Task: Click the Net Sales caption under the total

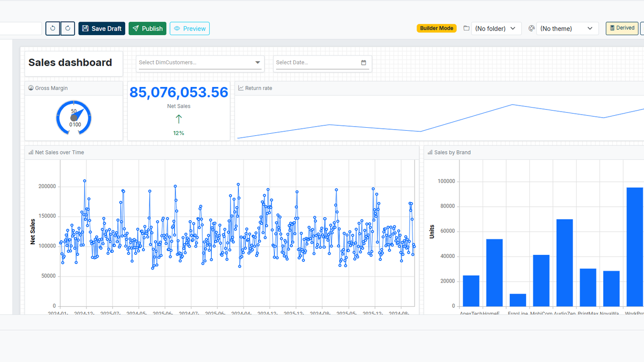Action: 179,106
